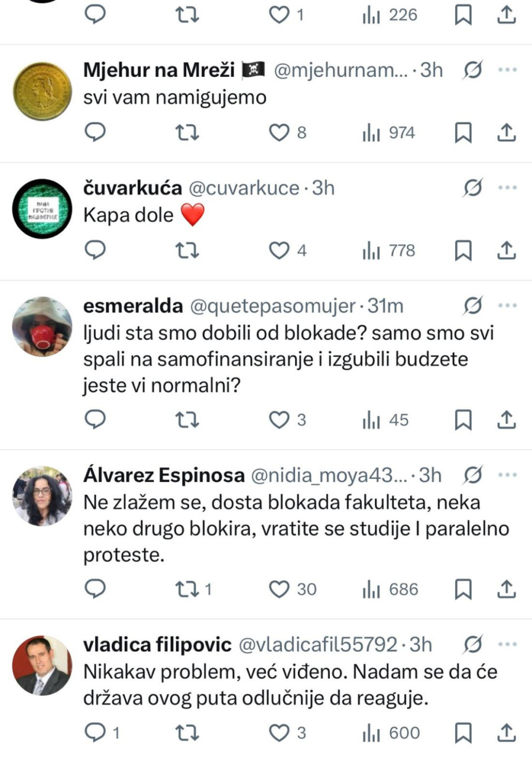Open @cuvarkuce profile handle
Screen dimensions: 532x774
[244, 188]
